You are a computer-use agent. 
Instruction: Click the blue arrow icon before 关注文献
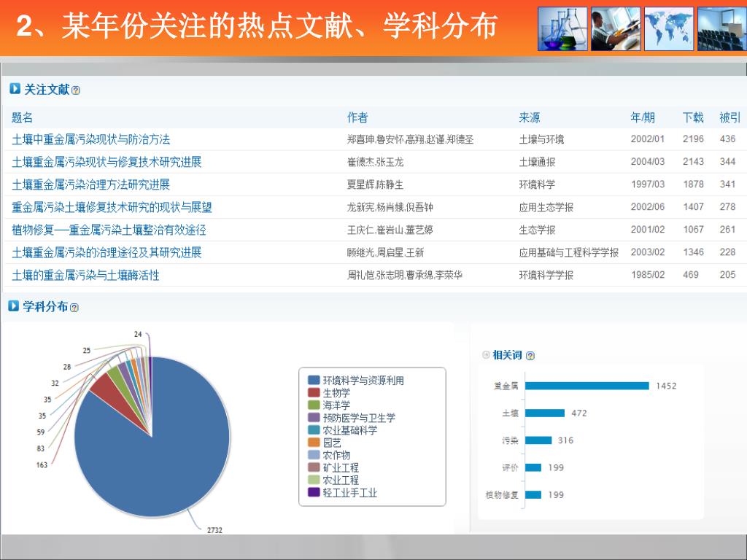coord(15,88)
